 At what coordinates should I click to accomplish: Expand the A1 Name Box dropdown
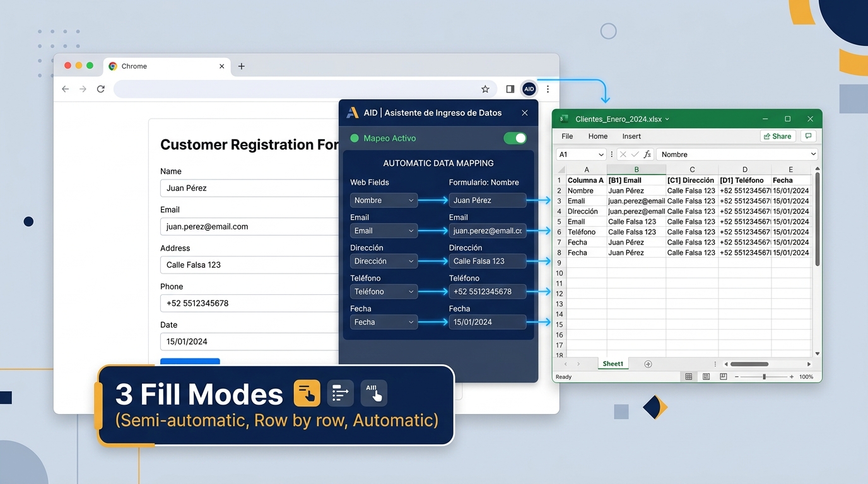[601, 154]
